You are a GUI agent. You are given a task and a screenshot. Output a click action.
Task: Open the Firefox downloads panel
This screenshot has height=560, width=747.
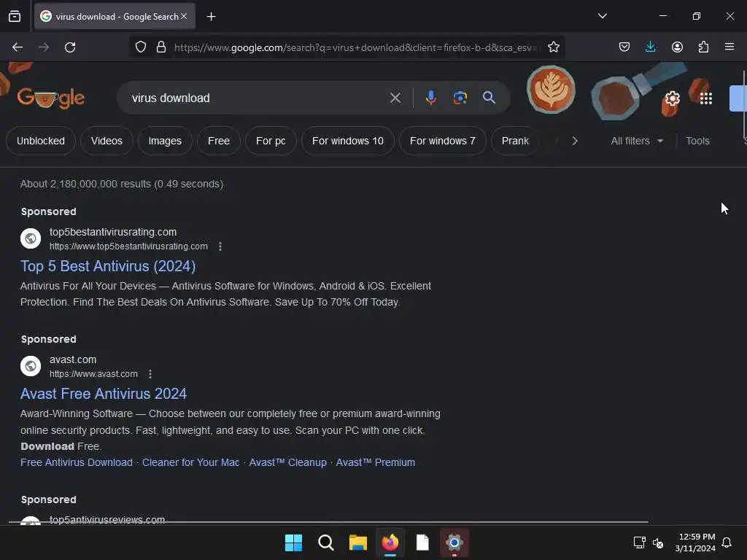pyautogui.click(x=650, y=47)
